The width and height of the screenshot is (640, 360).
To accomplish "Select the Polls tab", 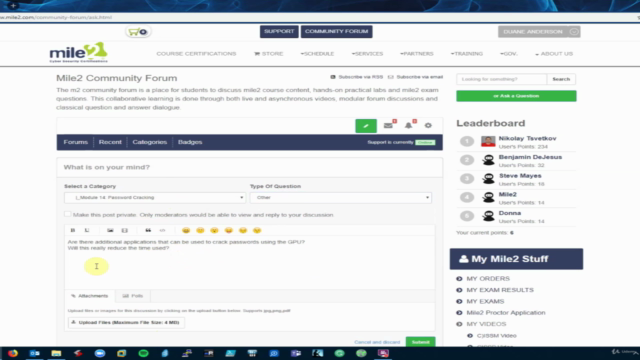I will [133, 296].
